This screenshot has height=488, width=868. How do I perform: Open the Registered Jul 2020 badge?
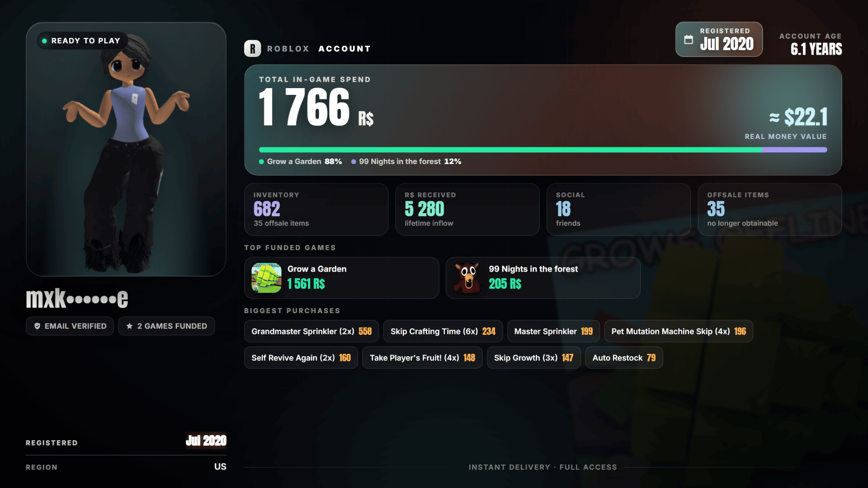[719, 39]
